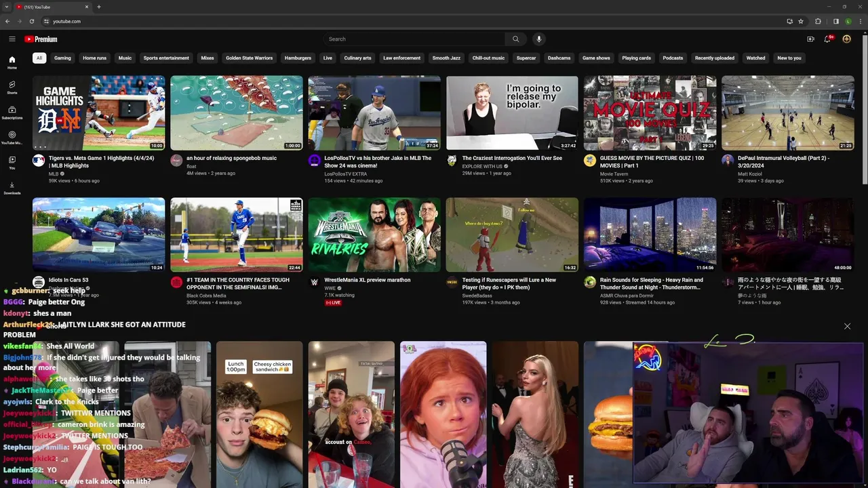Image resolution: width=868 pixels, height=488 pixels.
Task: Open Tigers vs Mets game highlights thumbnail
Action: click(x=98, y=113)
